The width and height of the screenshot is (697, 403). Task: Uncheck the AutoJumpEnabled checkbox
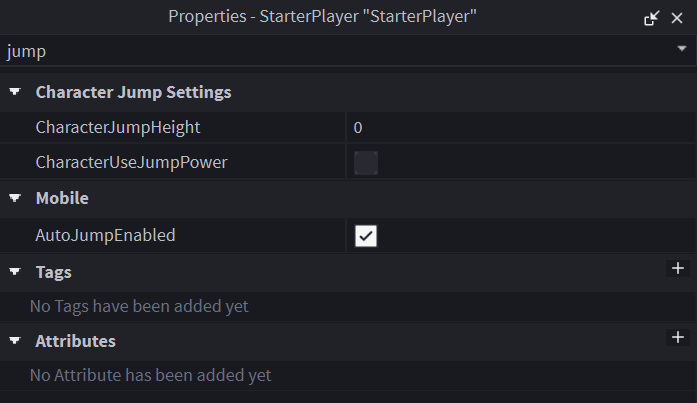click(366, 236)
